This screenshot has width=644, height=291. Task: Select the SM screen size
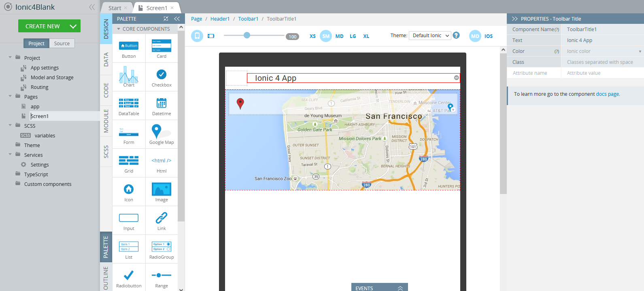(x=326, y=36)
